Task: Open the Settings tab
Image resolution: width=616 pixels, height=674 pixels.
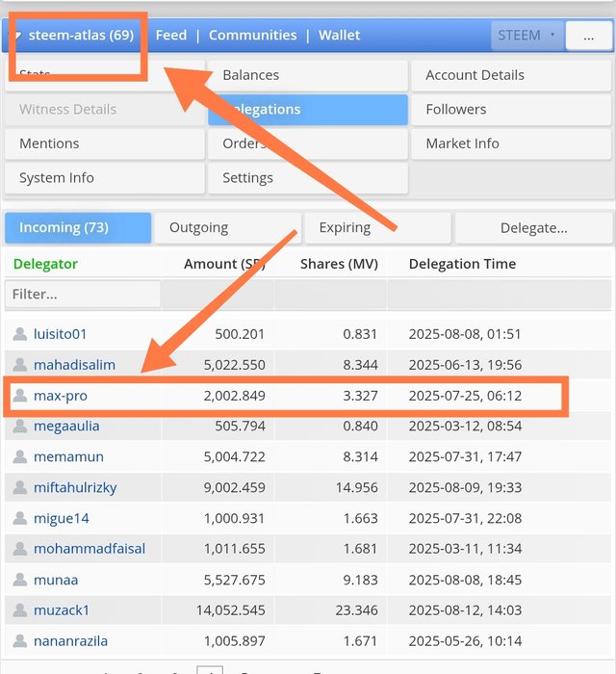Action: (308, 178)
